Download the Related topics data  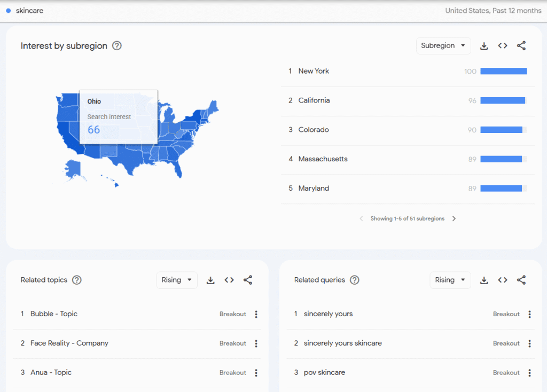pos(210,280)
